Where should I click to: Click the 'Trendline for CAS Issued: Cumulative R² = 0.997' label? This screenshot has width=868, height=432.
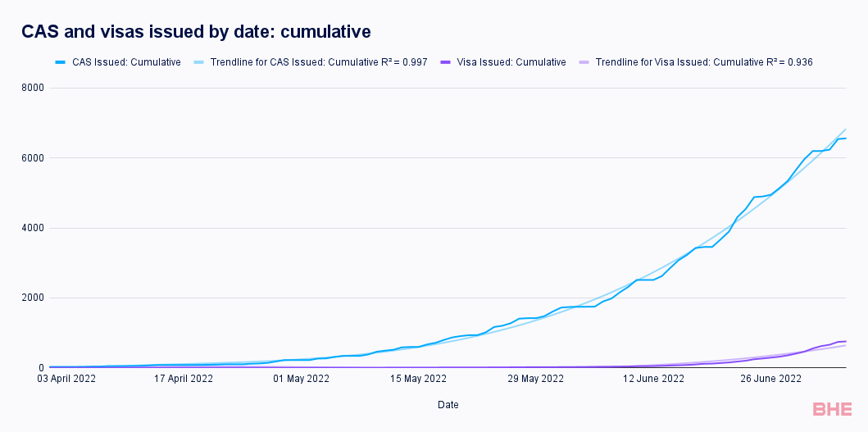319,62
